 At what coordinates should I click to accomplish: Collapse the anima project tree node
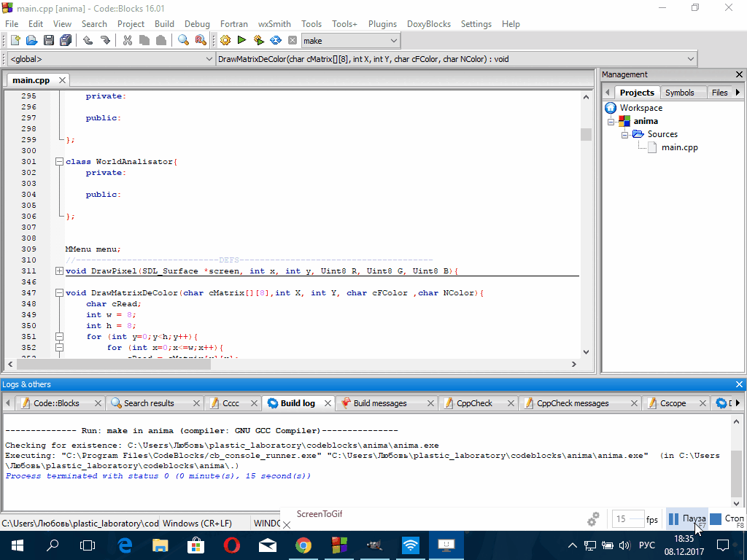(x=611, y=122)
